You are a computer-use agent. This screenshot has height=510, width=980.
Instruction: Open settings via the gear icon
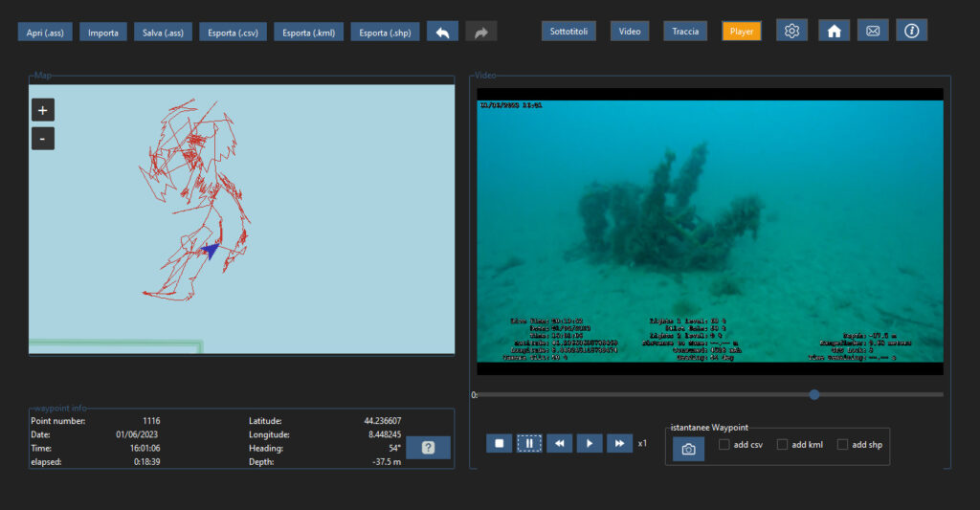[x=791, y=31]
